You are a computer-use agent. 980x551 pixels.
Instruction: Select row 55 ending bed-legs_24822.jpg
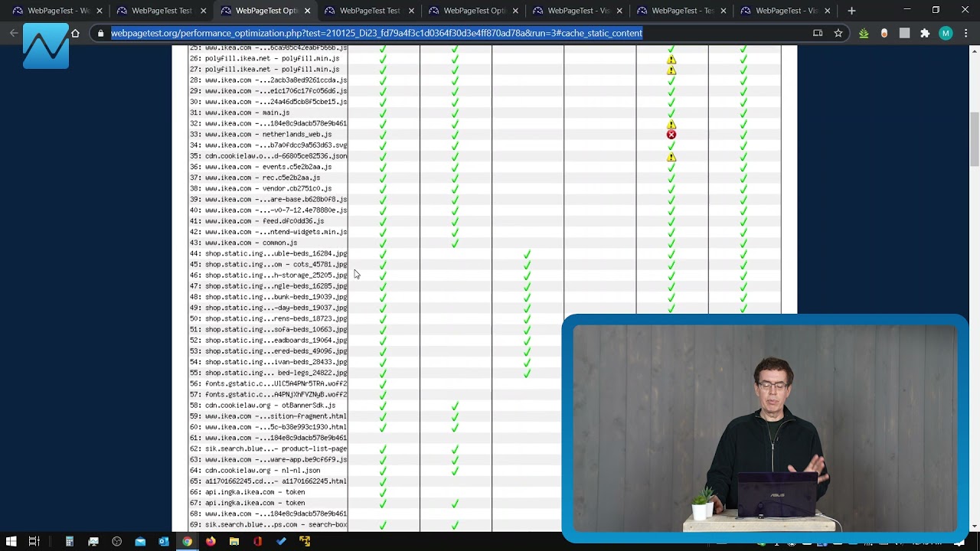pos(268,373)
